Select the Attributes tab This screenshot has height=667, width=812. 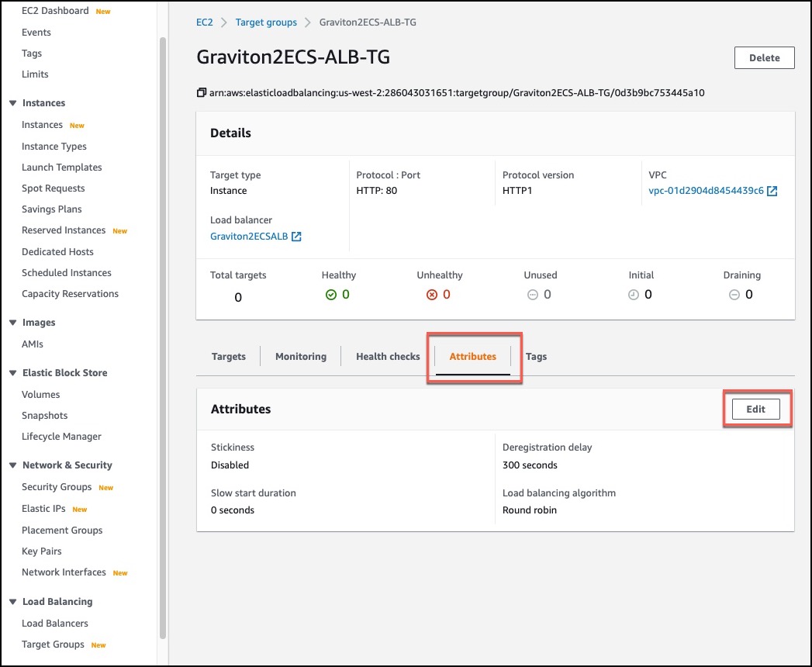pos(473,356)
